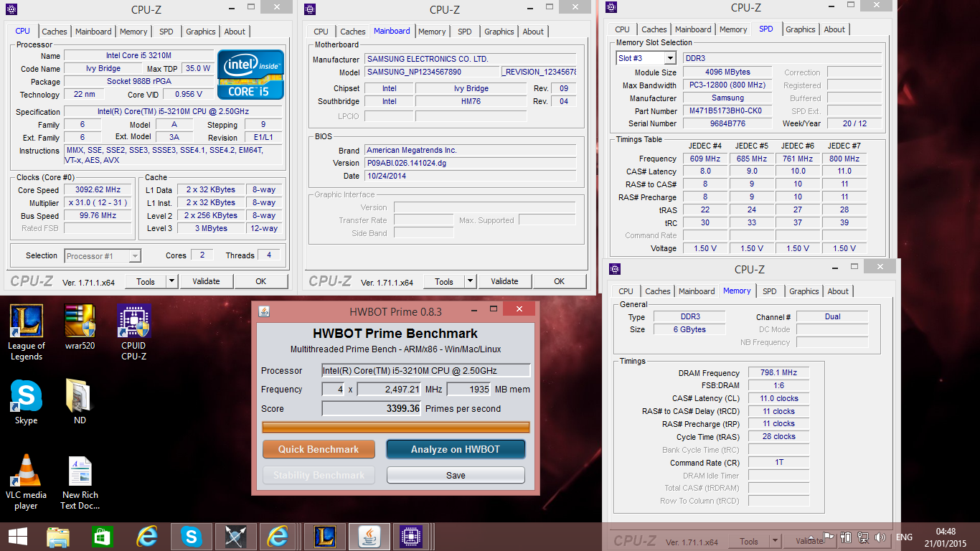Viewport: 980px width, 551px height.
Task: Open Windows Store from the taskbar
Action: click(x=103, y=537)
